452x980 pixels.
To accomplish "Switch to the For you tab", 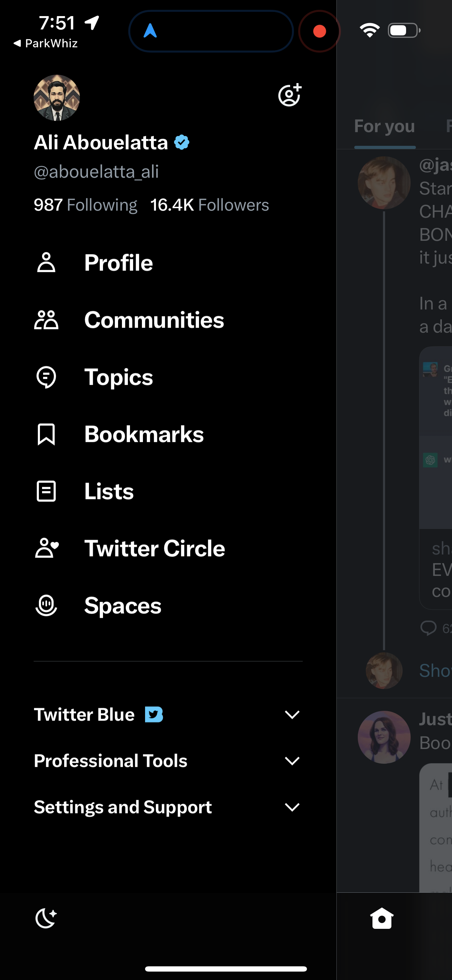I will pos(384,126).
